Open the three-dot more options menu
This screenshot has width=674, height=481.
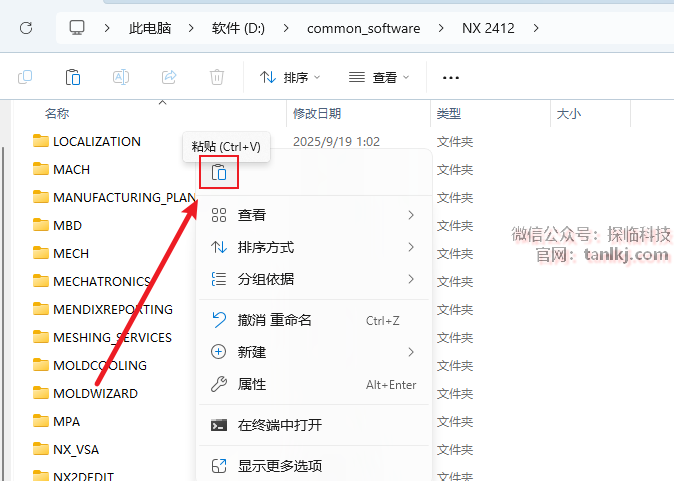[450, 78]
